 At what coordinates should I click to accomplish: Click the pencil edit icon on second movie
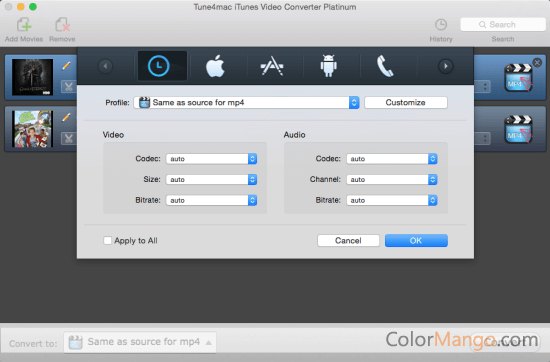(66, 117)
